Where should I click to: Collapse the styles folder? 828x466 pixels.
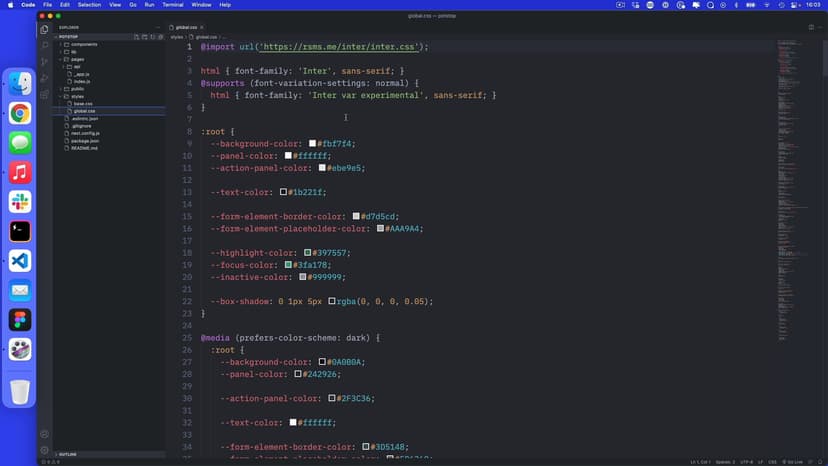point(77,96)
